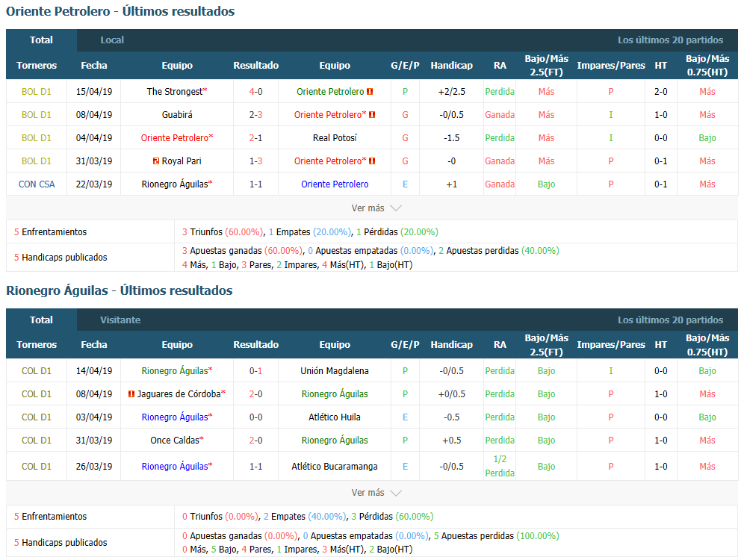Click BOL D1 in the 04/04/19 row
This screenshot has width=744, height=560.
(37, 138)
